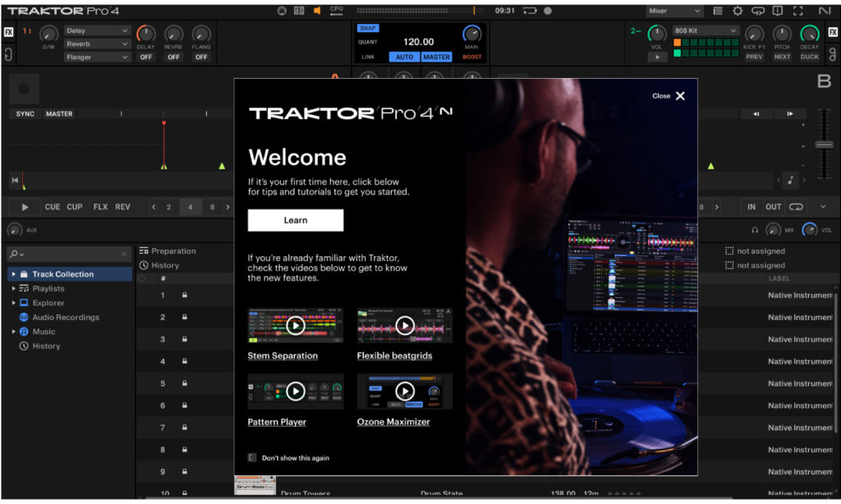Image resolution: width=841 pixels, height=504 pixels.
Task: Click the Learn button
Action: click(x=296, y=220)
